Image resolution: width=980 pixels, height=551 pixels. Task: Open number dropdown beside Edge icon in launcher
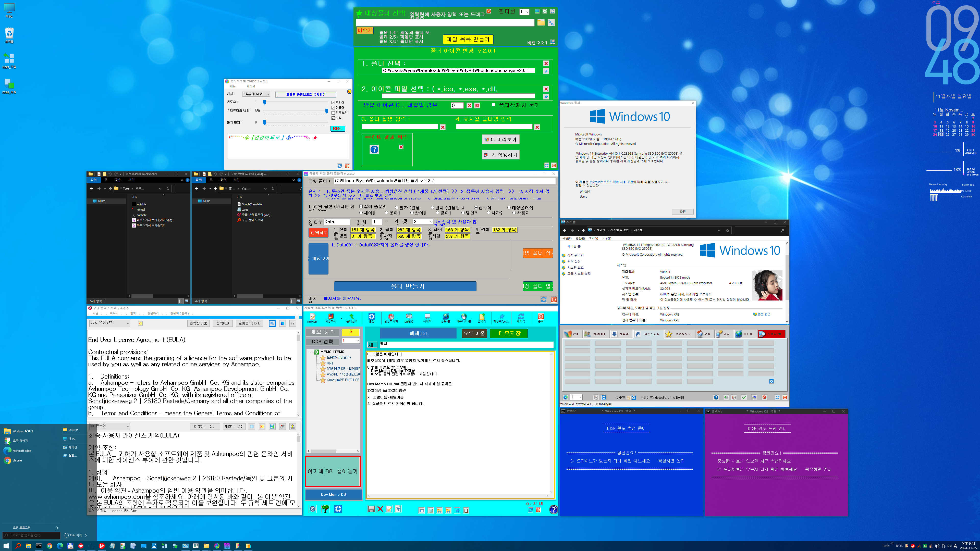pos(576,397)
